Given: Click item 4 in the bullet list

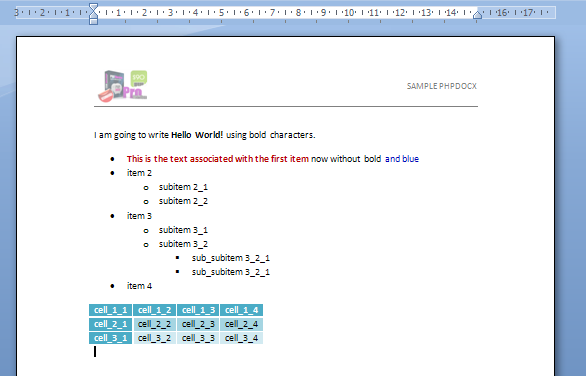Looking at the screenshot, I should pyautogui.click(x=139, y=286).
